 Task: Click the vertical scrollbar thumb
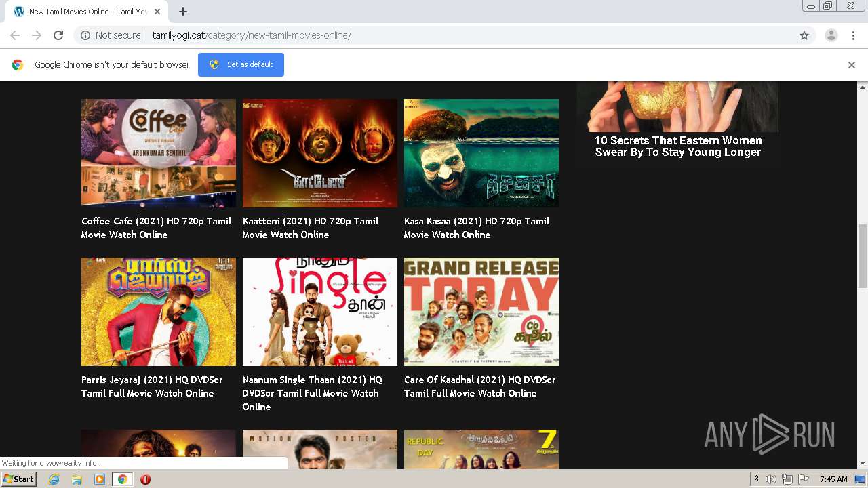pyautogui.click(x=863, y=256)
